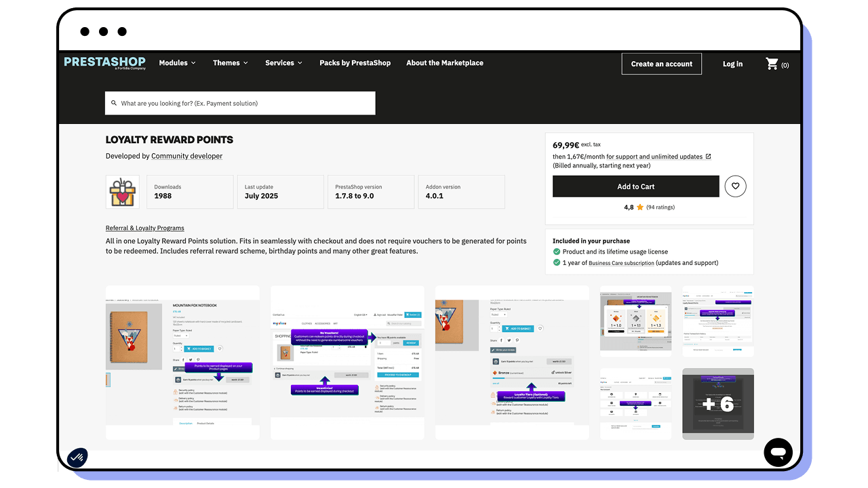Screen dimensions: 868x488
Task: Click the Create an account button
Action: (661, 64)
